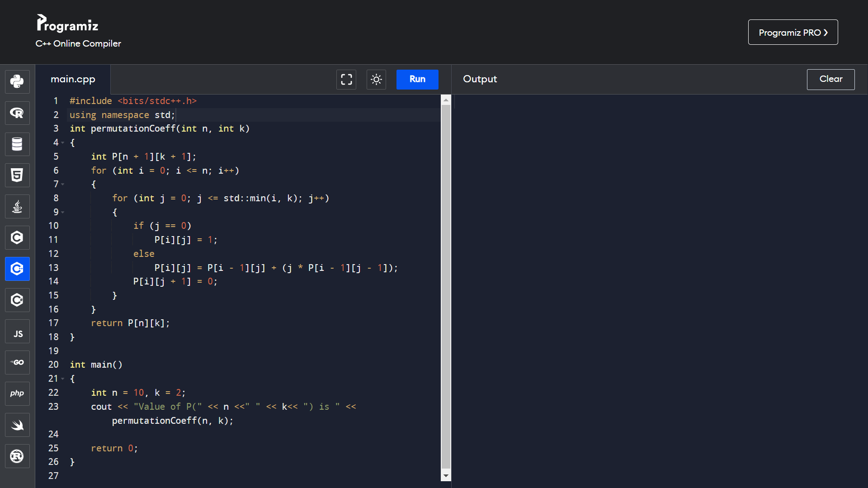Open the PHP compiler icon
The width and height of the screenshot is (868, 488).
17,393
